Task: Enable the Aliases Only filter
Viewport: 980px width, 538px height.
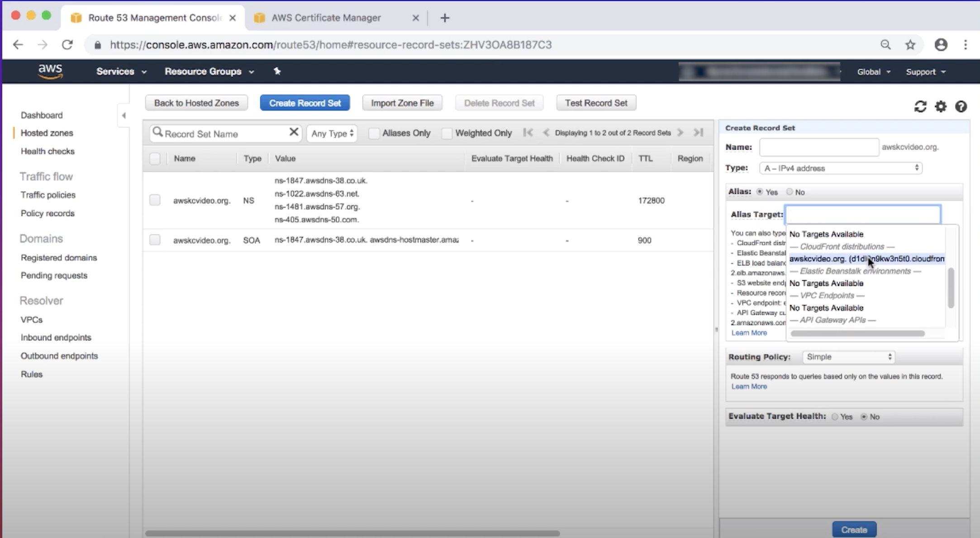Action: pos(374,133)
